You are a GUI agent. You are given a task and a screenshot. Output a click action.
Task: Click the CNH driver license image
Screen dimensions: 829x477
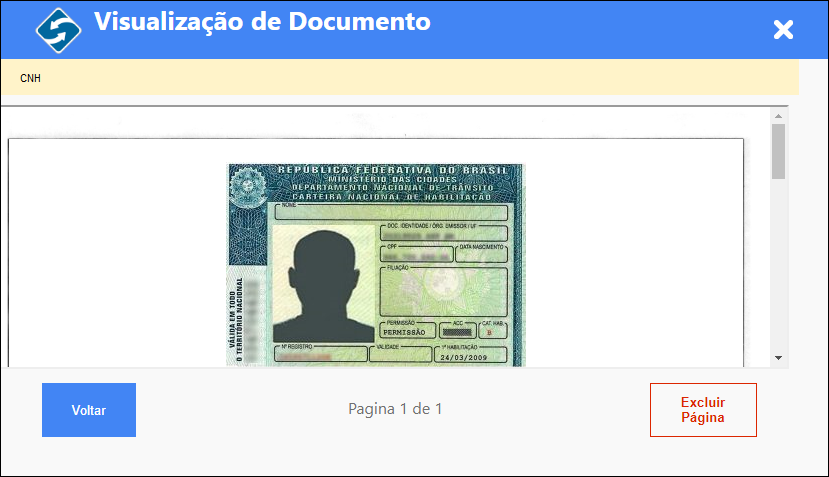click(x=376, y=265)
